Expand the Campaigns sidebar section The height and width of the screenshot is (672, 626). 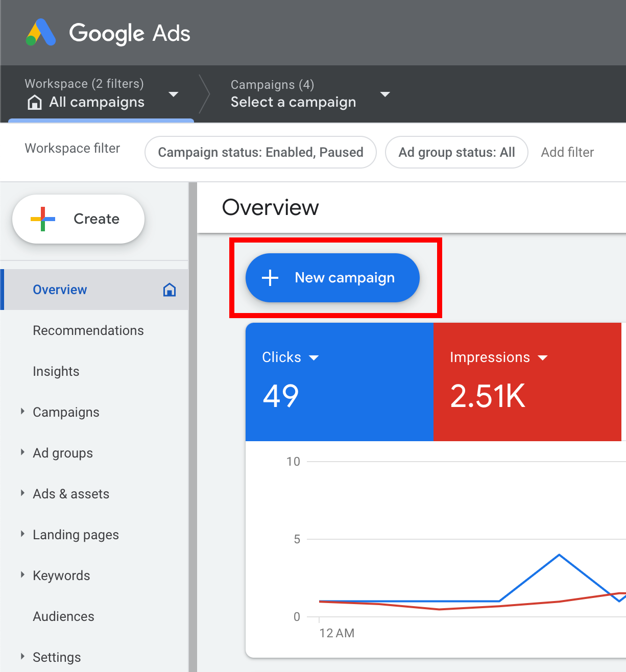point(22,411)
